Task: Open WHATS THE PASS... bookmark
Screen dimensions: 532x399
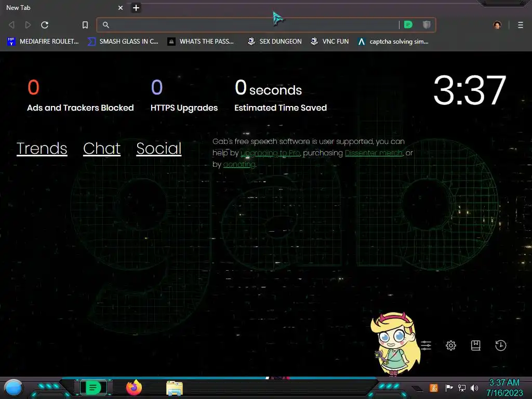Action: (x=201, y=42)
